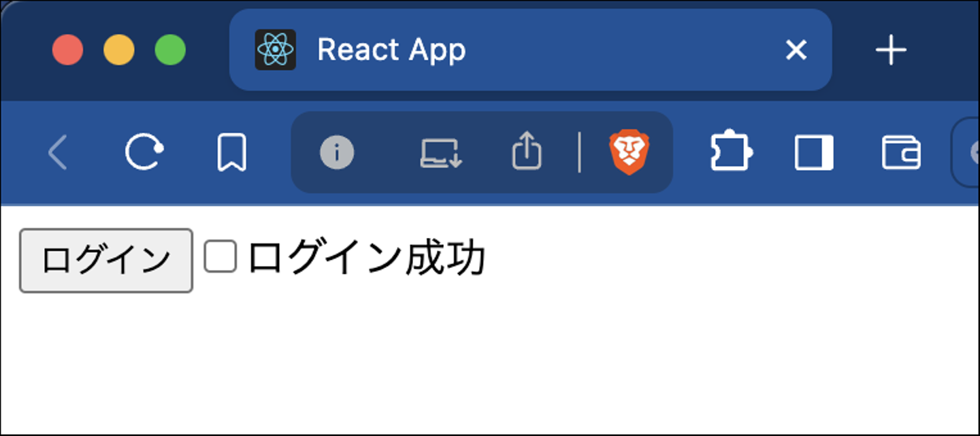Open the Brave Wallet icon
980x436 pixels.
(x=901, y=152)
